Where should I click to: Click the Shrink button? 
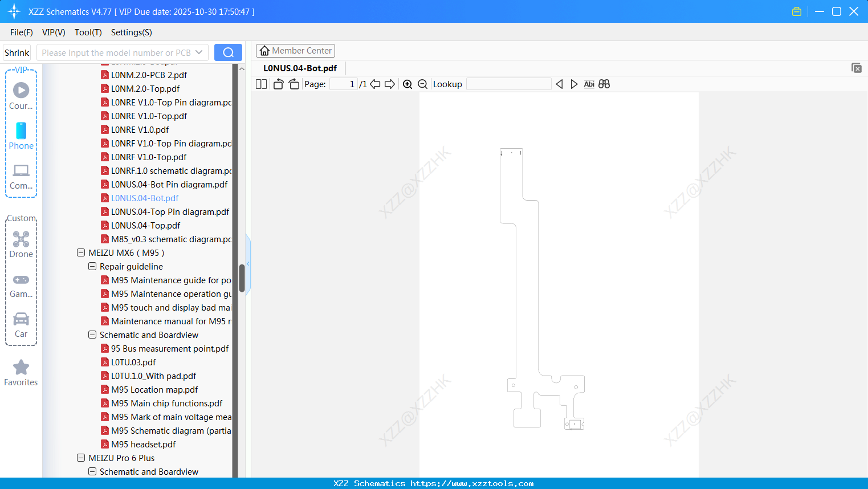click(17, 52)
